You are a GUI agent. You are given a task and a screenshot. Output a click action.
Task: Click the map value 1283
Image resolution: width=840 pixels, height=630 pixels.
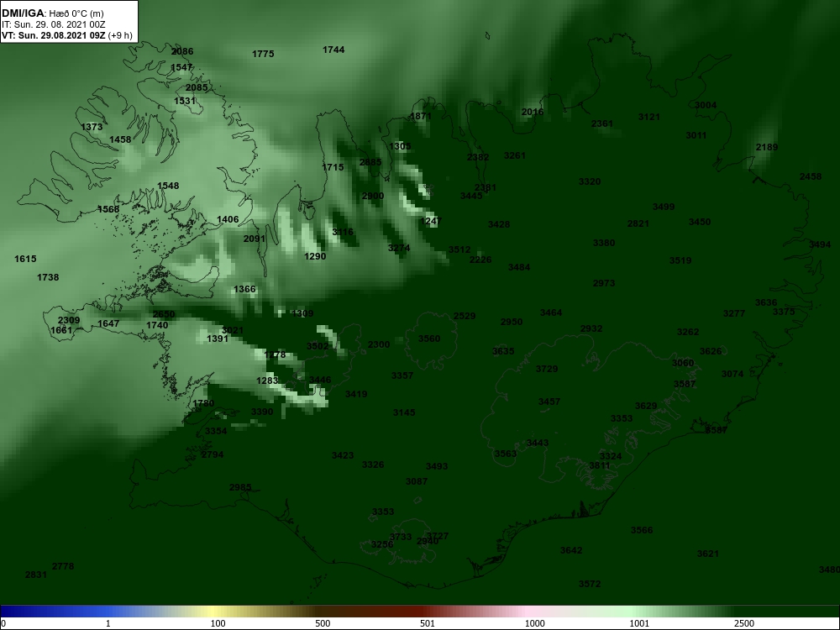(267, 381)
